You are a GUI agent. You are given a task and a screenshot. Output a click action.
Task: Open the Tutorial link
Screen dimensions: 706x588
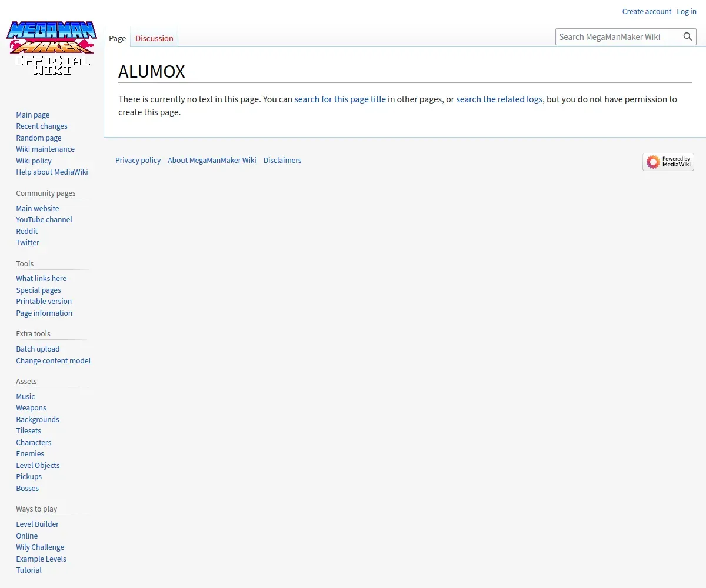[29, 570]
